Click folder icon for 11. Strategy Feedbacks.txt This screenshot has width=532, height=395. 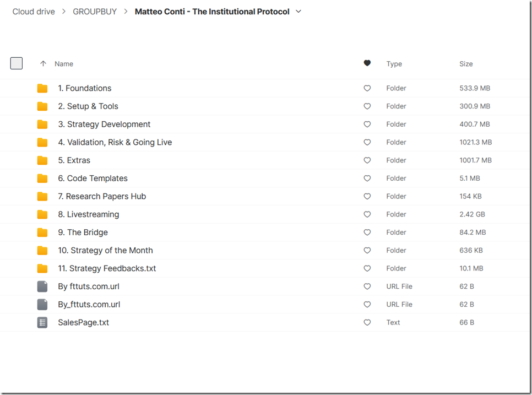[42, 268]
